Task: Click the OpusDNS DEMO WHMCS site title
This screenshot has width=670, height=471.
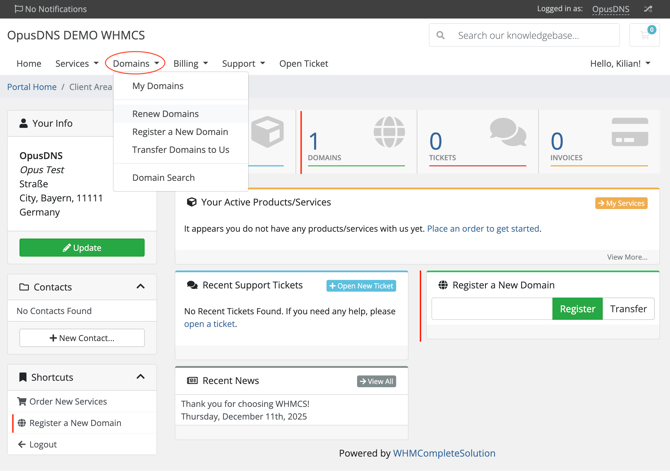Action: (x=76, y=35)
